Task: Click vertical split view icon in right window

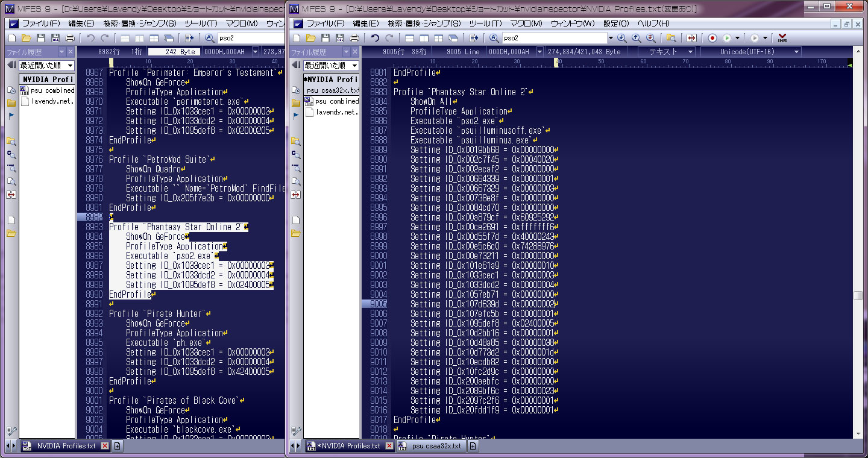Action: pyautogui.click(x=424, y=38)
